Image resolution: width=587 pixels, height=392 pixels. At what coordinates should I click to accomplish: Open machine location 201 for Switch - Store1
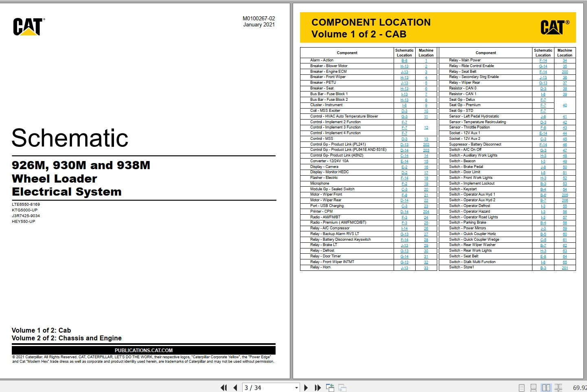565,268
